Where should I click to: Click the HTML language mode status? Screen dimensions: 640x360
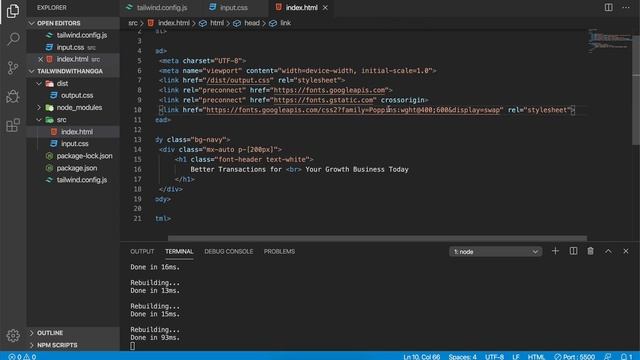[x=536, y=356]
